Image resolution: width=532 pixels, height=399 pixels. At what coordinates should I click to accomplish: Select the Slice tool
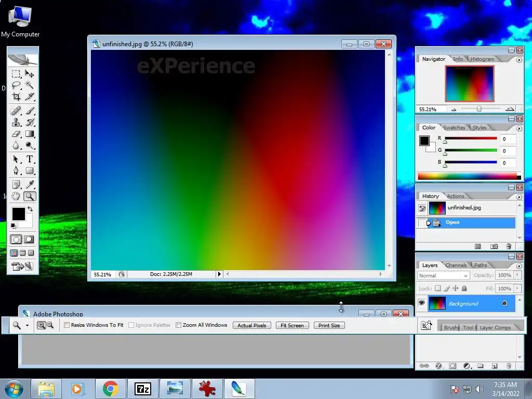coord(30,97)
